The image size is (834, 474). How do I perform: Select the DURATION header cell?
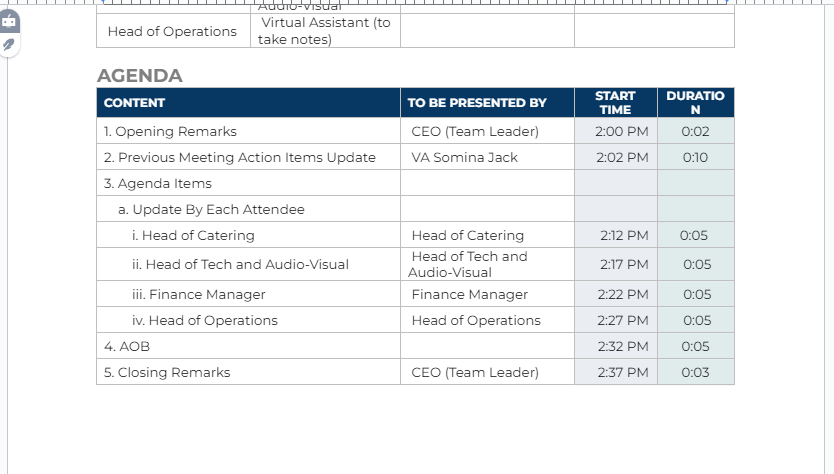click(x=696, y=103)
